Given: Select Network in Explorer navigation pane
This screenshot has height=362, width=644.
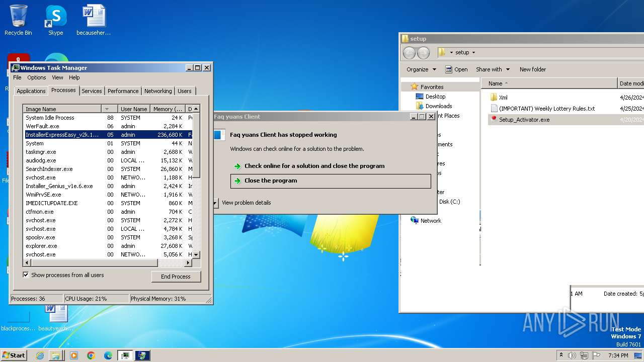Looking at the screenshot, I should (x=431, y=221).
